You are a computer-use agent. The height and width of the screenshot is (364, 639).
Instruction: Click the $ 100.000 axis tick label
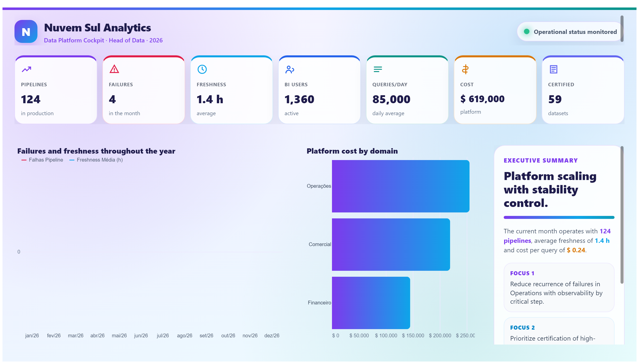(386, 336)
